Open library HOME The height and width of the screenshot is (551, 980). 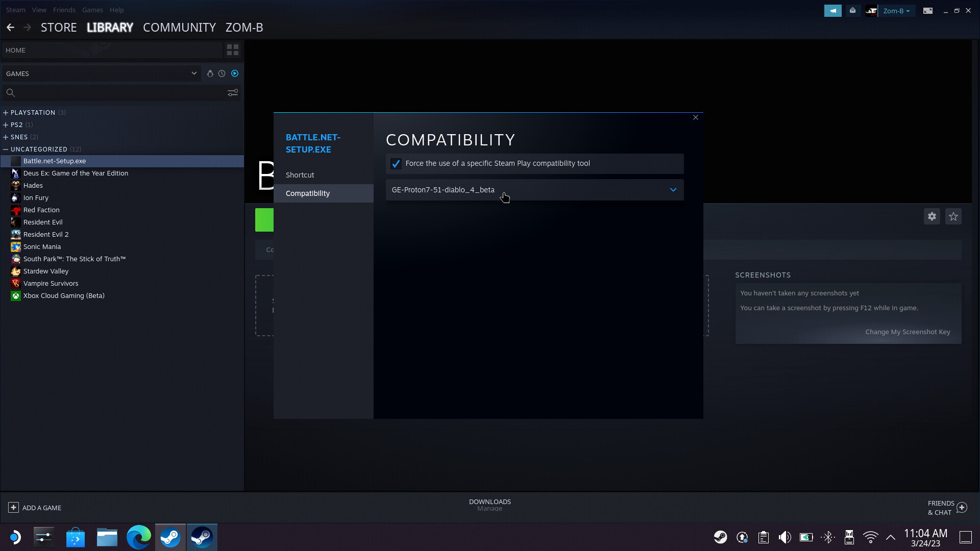(x=111, y=50)
